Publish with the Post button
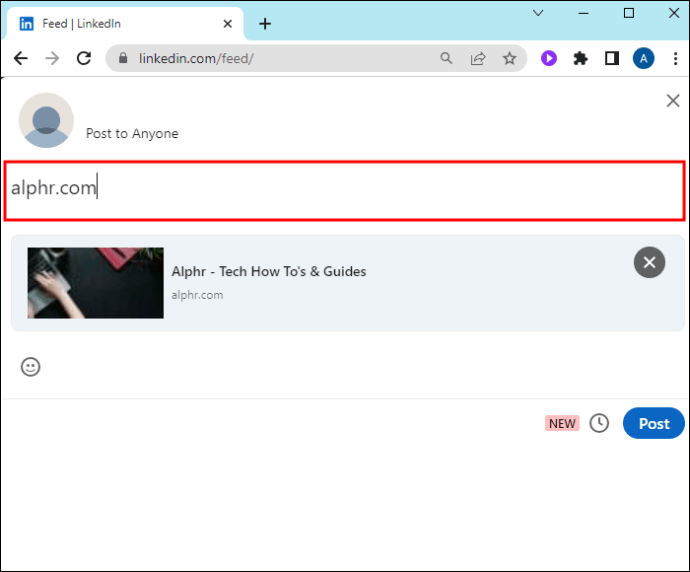Image resolution: width=690 pixels, height=572 pixels. 653,423
